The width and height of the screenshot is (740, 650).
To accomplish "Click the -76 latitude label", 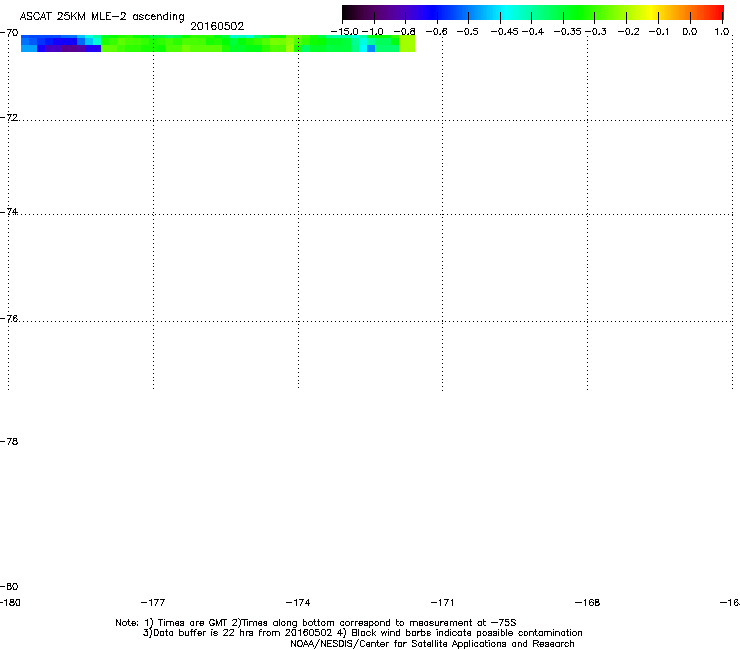I will tap(9, 319).
